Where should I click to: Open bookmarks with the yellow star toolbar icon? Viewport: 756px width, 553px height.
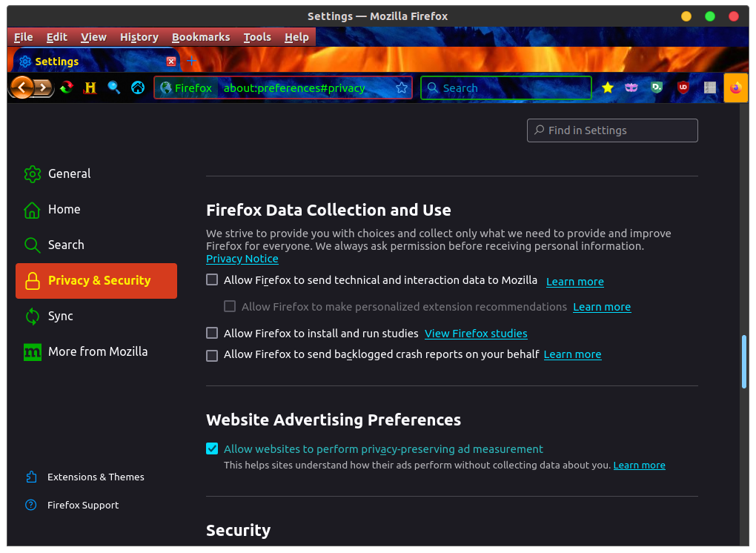pos(608,87)
